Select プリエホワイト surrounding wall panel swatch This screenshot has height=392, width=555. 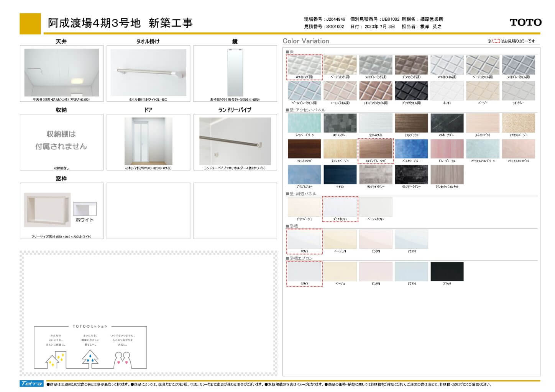click(340, 207)
